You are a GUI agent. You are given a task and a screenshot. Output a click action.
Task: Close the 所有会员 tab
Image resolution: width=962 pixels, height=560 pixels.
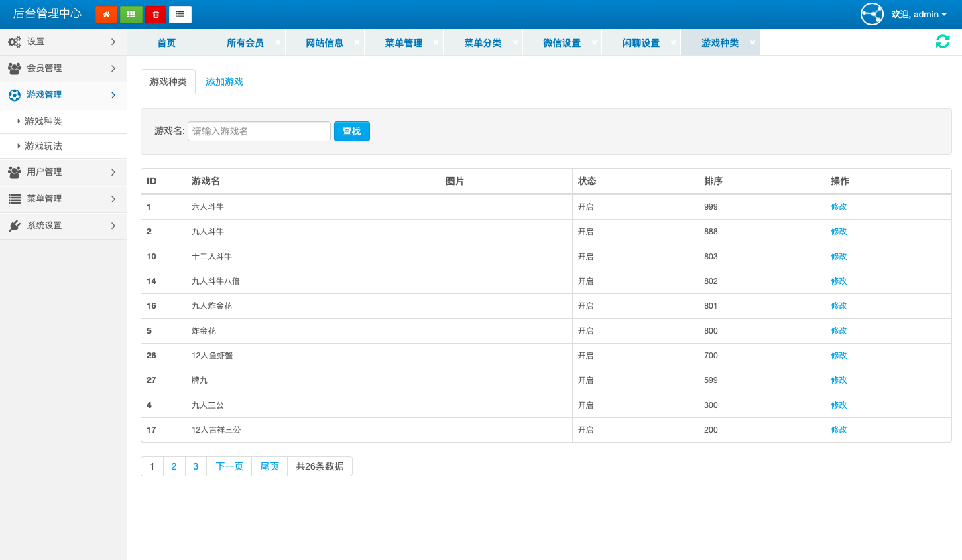pyautogui.click(x=278, y=42)
